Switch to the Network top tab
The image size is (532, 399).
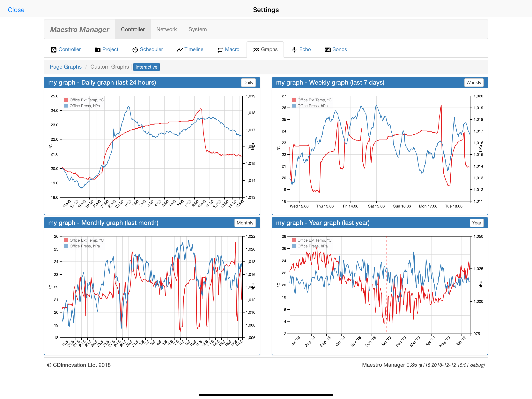point(166,29)
